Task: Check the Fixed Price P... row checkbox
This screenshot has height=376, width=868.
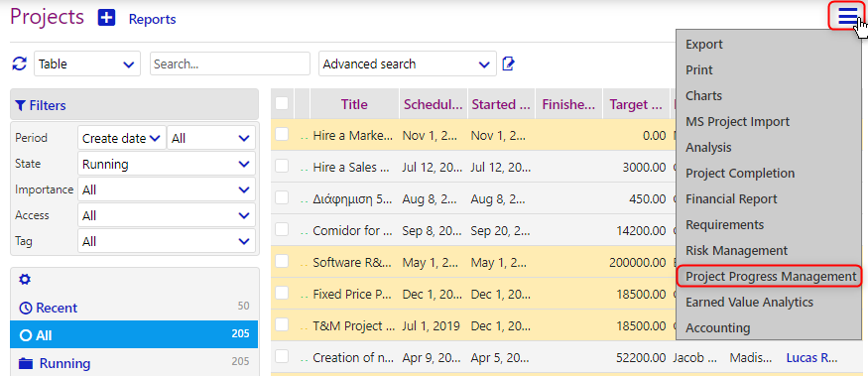Action: pyautogui.click(x=282, y=293)
